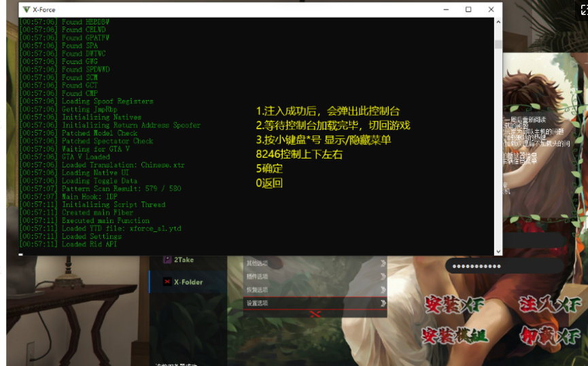Focus the masked password field
This screenshot has height=366, width=588.
(x=504, y=266)
